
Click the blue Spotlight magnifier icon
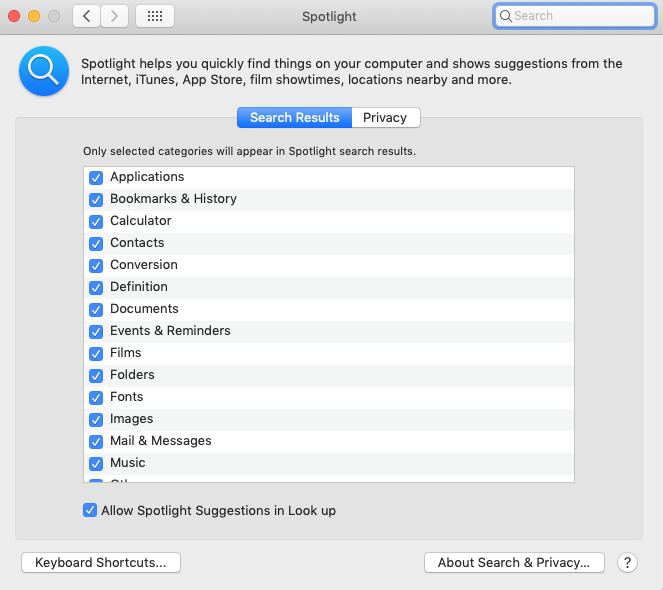[x=44, y=71]
